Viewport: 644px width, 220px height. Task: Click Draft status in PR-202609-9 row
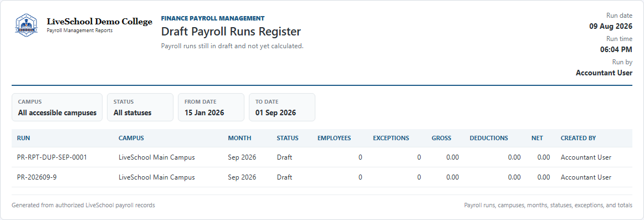284,177
